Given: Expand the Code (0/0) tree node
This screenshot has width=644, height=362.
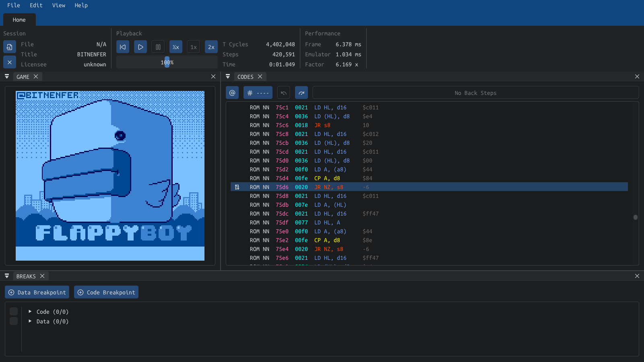Looking at the screenshot, I should coord(30,312).
